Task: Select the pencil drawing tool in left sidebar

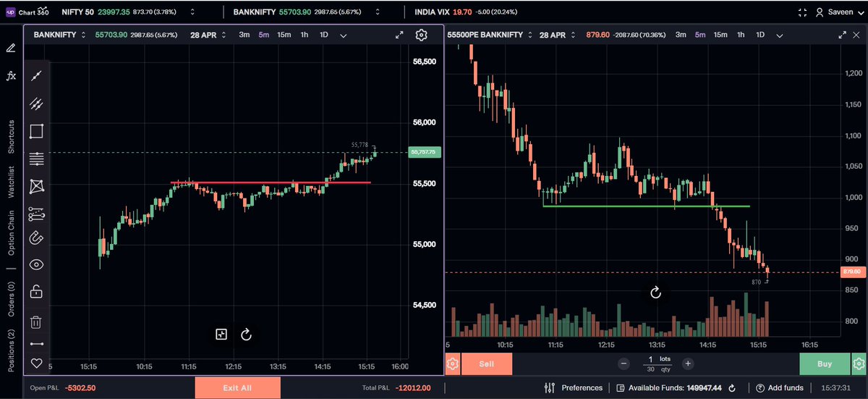Action: pyautogui.click(x=11, y=48)
